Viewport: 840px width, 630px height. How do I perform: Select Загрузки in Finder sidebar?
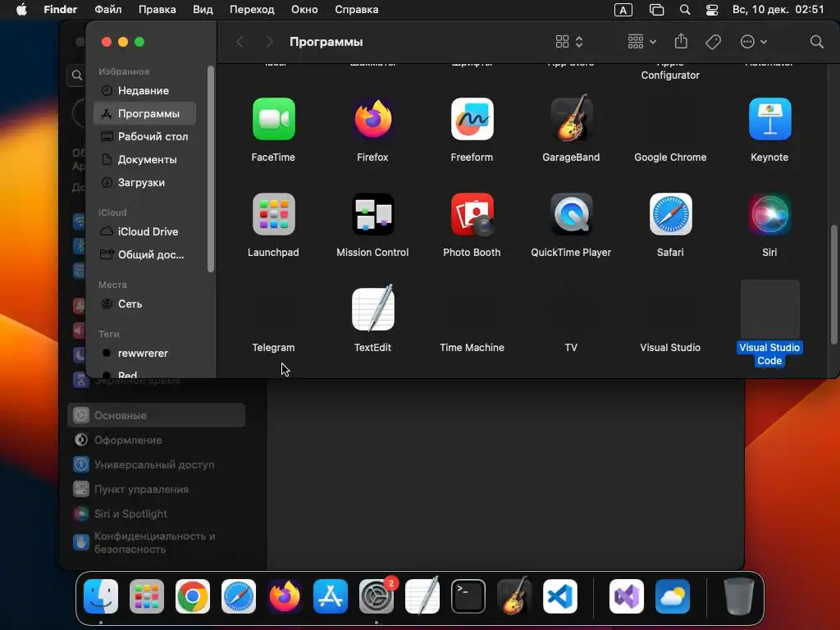(144, 183)
